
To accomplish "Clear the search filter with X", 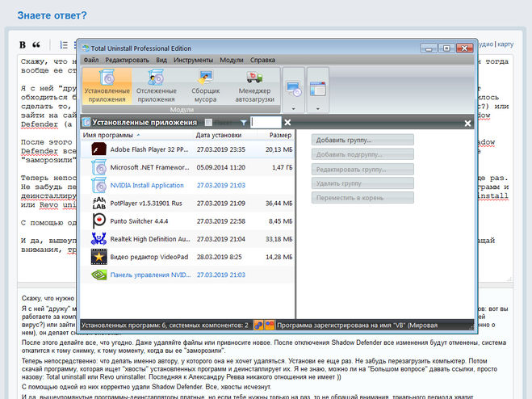I will click(x=287, y=122).
